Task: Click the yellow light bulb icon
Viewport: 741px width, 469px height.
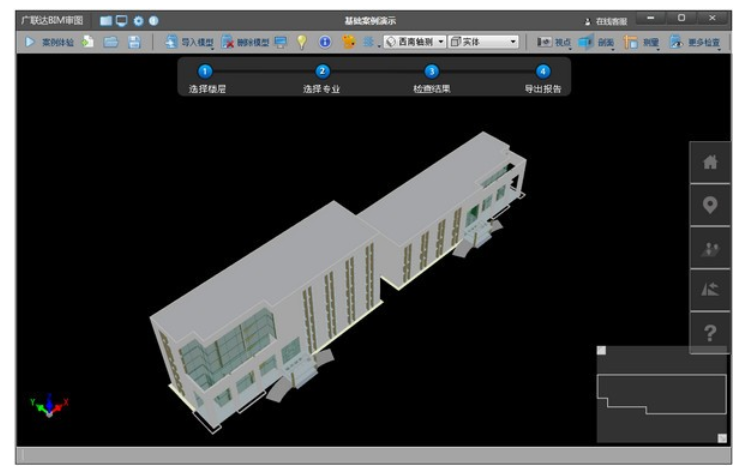Action: tap(302, 42)
